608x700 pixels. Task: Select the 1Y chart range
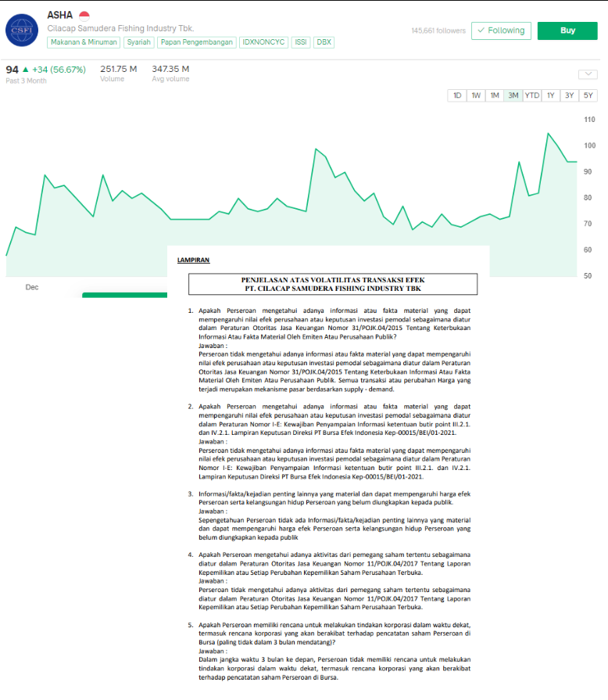tap(551, 95)
